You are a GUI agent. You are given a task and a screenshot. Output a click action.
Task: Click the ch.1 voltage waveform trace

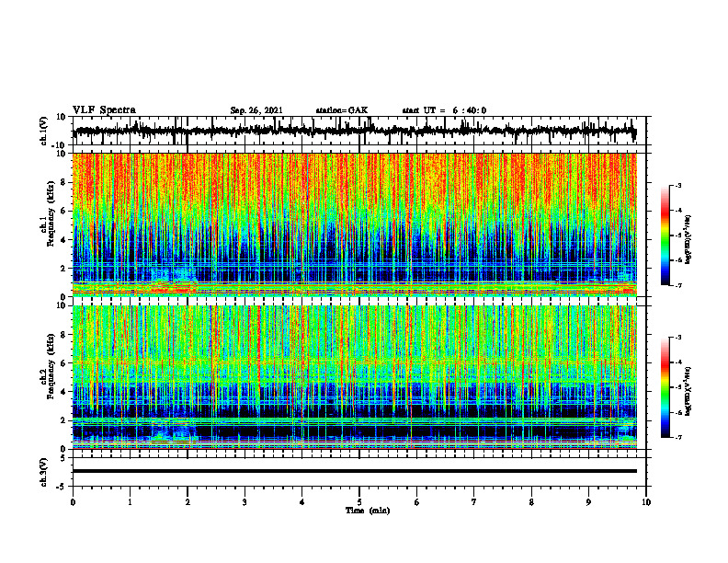[x=354, y=131]
